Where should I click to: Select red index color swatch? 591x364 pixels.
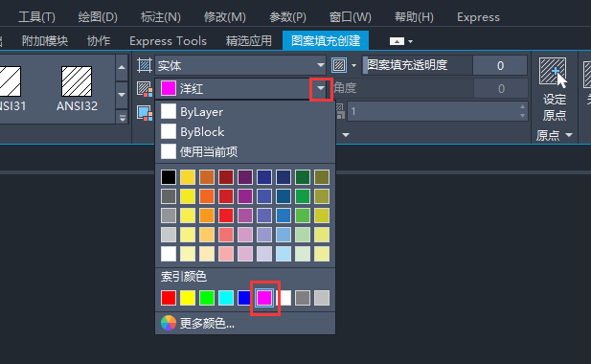[169, 298]
